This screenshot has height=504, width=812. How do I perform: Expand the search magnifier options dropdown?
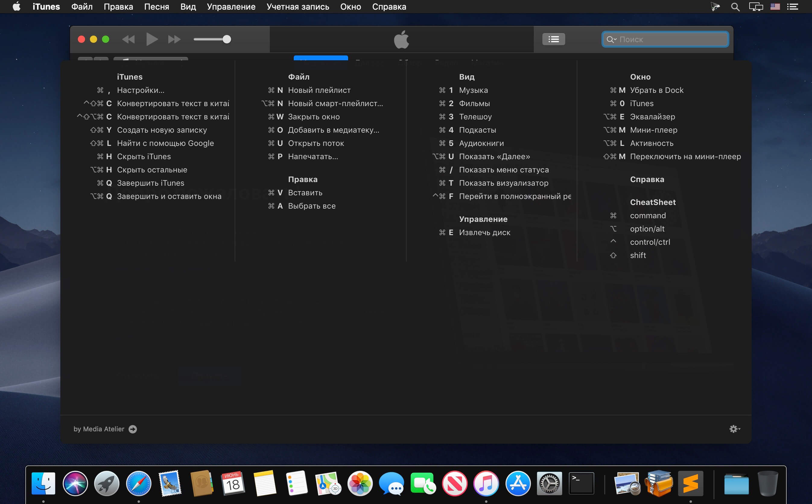coord(611,39)
